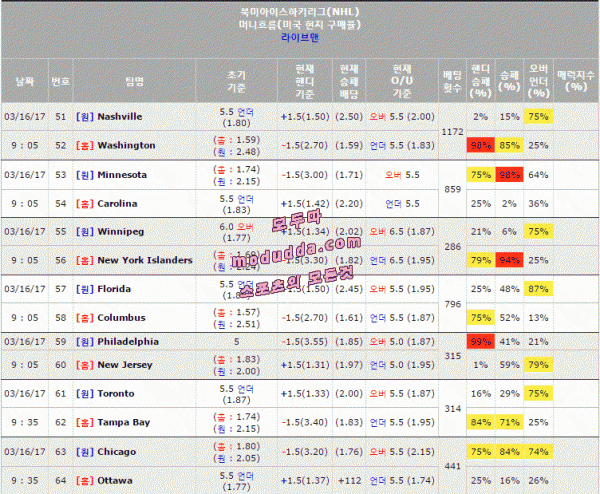The height and width of the screenshot is (494, 600).
Task: Click betting count 441
Action: (x=452, y=466)
